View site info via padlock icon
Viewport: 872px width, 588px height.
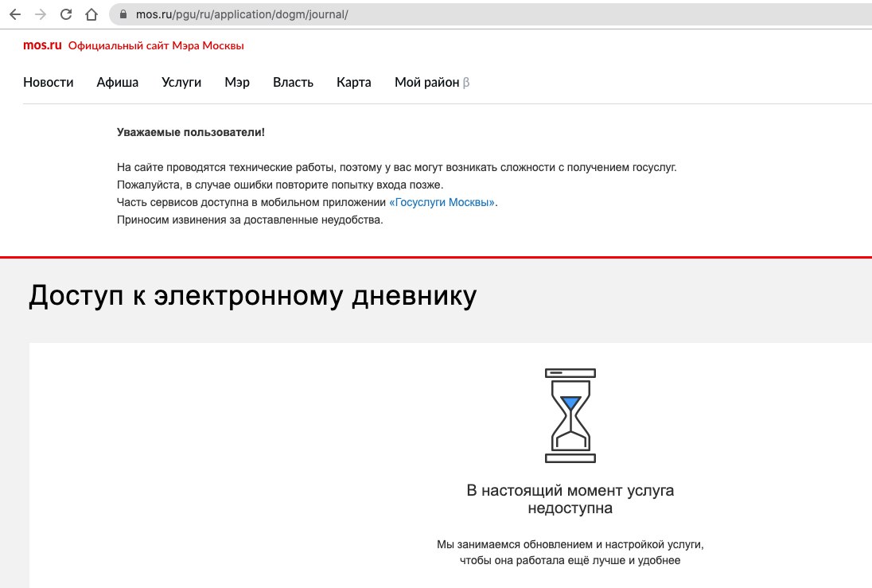pyautogui.click(x=123, y=14)
